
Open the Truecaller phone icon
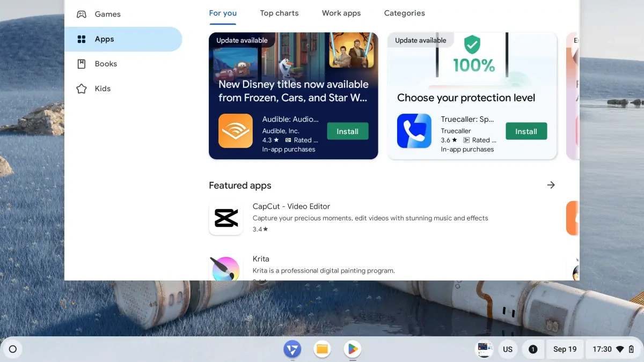click(414, 131)
